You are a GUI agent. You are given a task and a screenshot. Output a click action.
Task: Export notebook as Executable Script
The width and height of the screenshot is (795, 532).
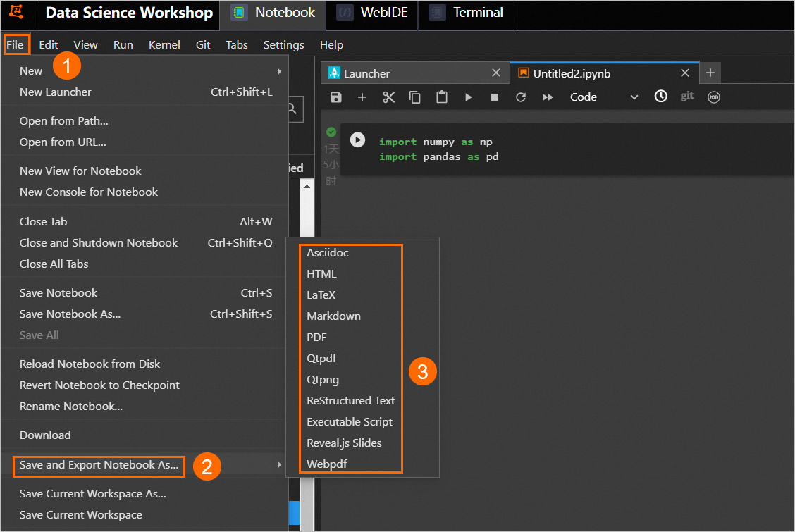[x=362, y=422]
